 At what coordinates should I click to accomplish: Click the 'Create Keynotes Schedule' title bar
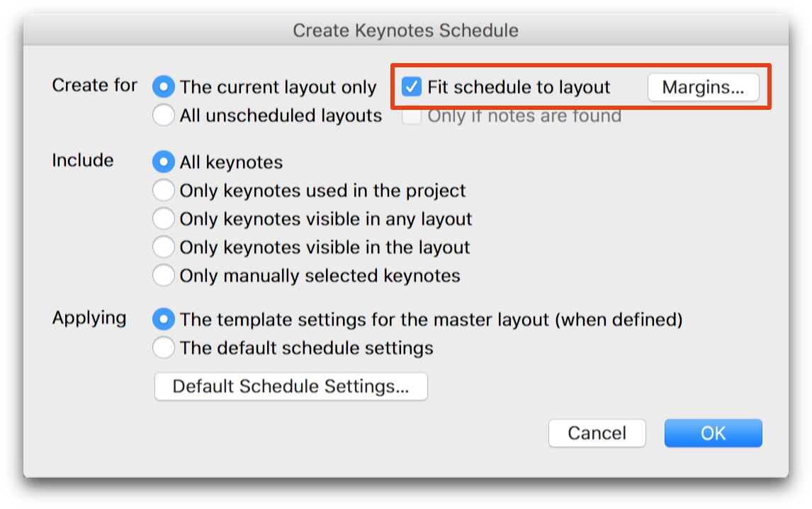coord(405,30)
